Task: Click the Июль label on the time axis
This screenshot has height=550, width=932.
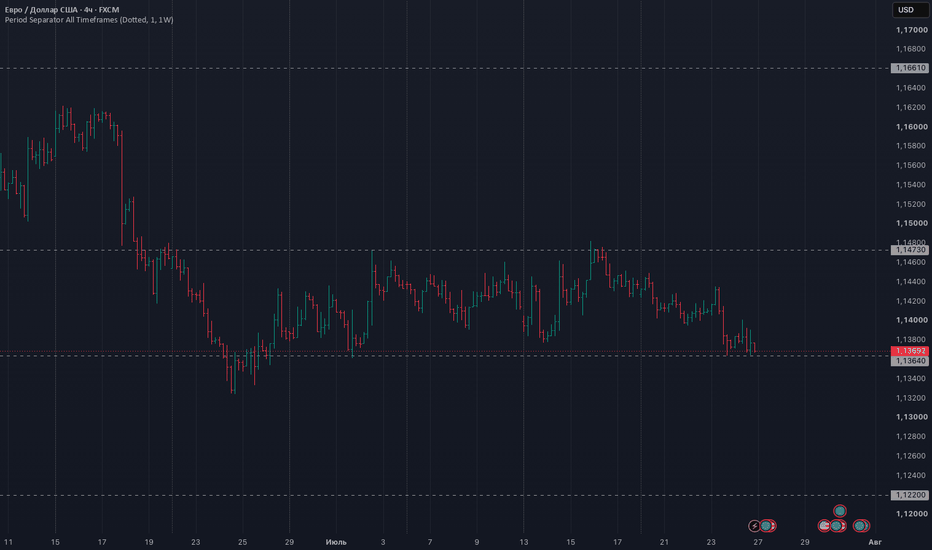Action: tap(336, 542)
